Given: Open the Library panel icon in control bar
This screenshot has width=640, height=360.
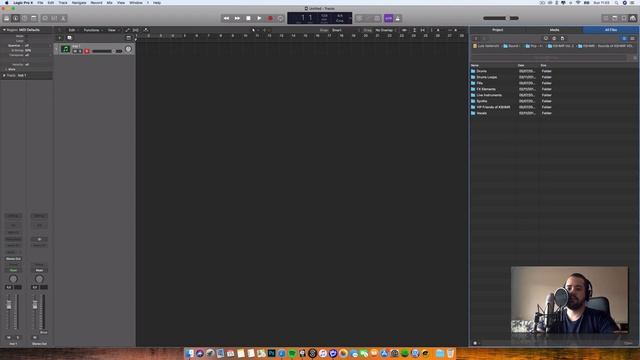Looking at the screenshot, I should point(7,18).
